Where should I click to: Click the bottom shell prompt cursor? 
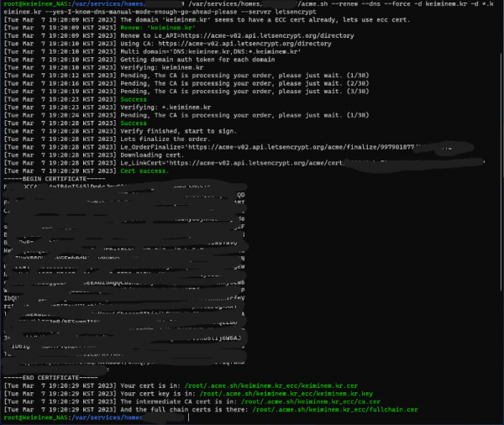tap(191, 417)
